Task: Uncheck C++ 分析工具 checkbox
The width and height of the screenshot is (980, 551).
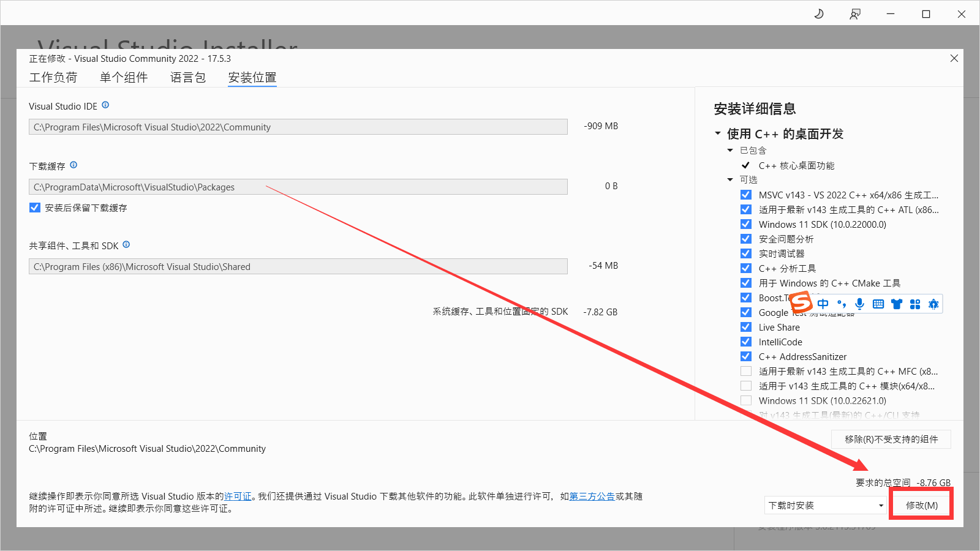Action: tap(746, 268)
